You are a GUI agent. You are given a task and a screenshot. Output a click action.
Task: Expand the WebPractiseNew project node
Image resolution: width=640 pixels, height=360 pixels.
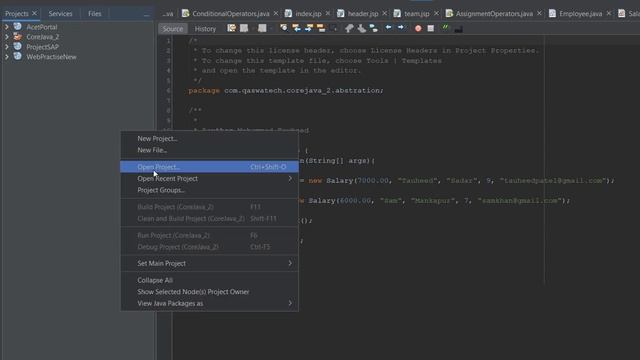click(x=7, y=57)
